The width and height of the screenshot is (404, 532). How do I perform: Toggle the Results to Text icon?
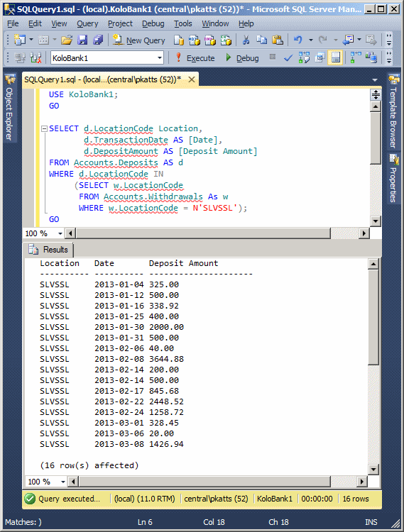(x=335, y=57)
